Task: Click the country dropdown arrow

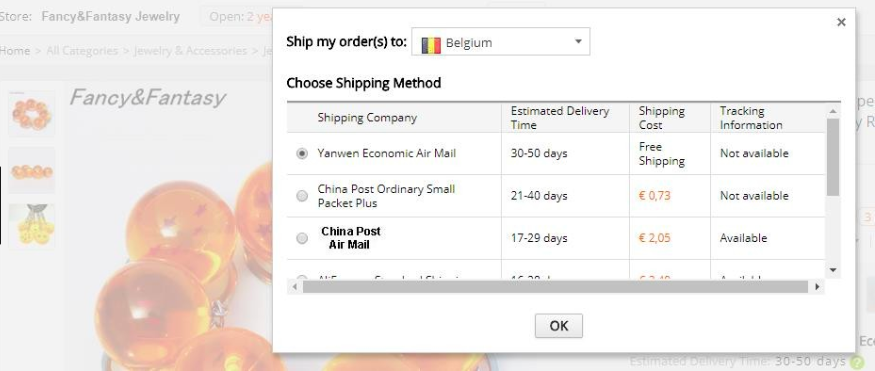Action: click(578, 41)
